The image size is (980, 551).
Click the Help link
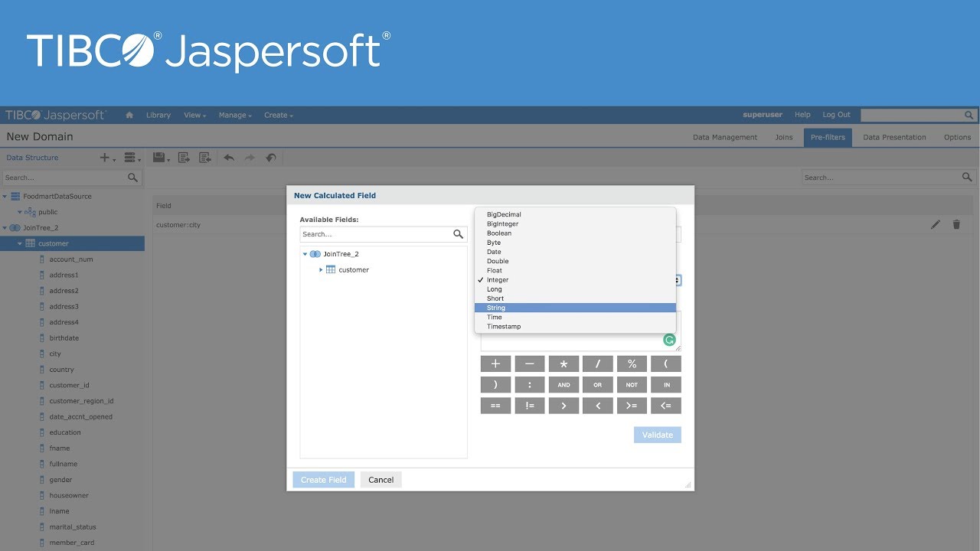pos(802,115)
